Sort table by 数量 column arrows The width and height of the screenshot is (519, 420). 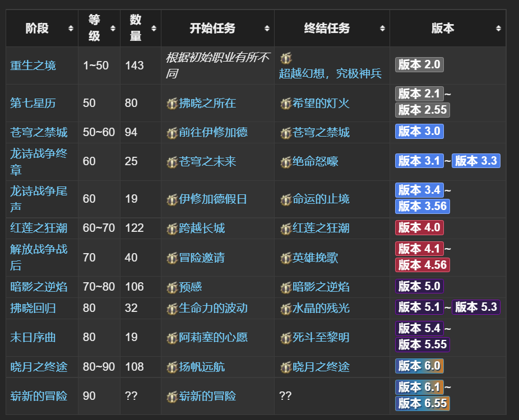(x=154, y=29)
